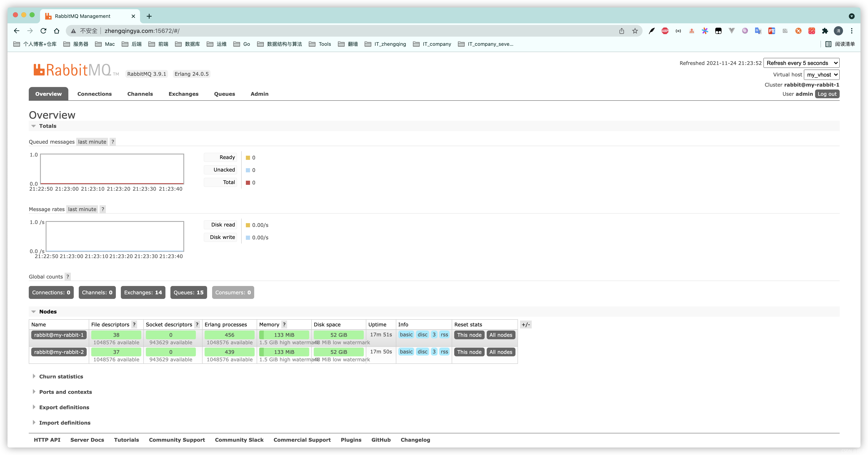The height and width of the screenshot is (455, 868).
Task: Expand the Import definitions section
Action: 64,423
